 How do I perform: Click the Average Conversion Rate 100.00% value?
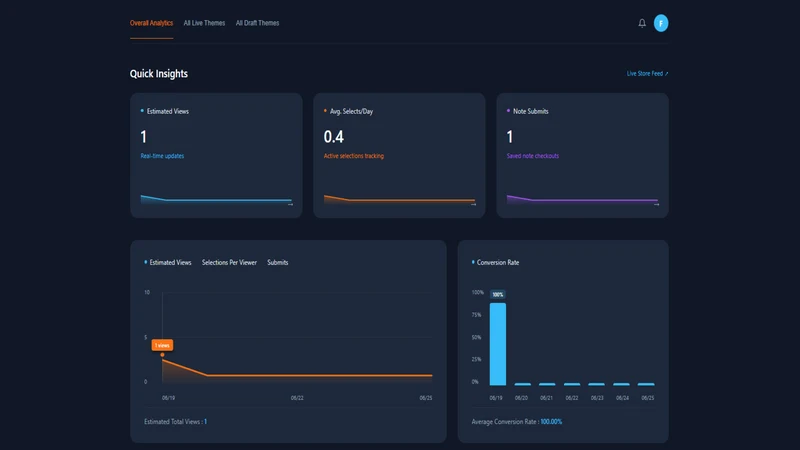pos(551,422)
